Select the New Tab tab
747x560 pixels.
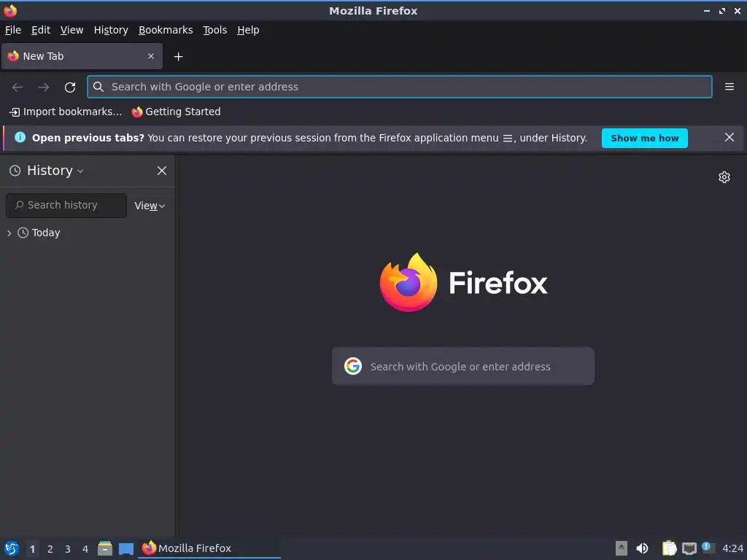[x=82, y=56]
